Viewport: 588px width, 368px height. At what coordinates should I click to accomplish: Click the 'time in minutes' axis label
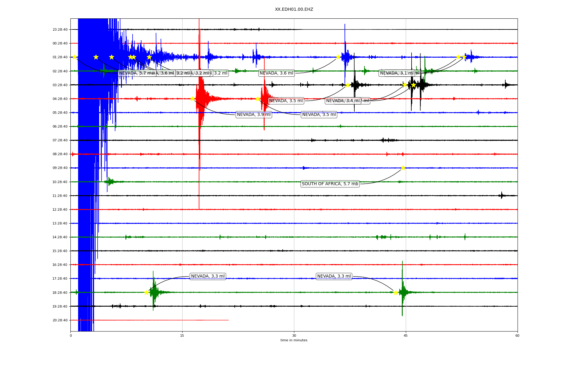click(294, 340)
